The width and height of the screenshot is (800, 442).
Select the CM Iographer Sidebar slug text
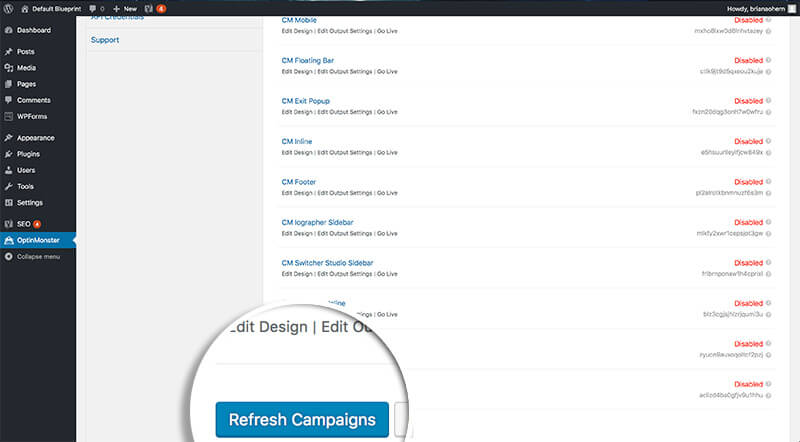coord(730,233)
